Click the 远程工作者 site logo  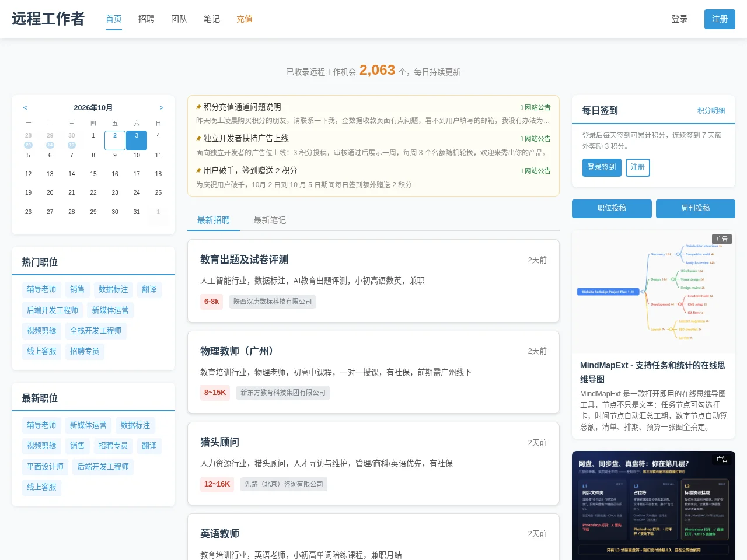(x=48, y=19)
